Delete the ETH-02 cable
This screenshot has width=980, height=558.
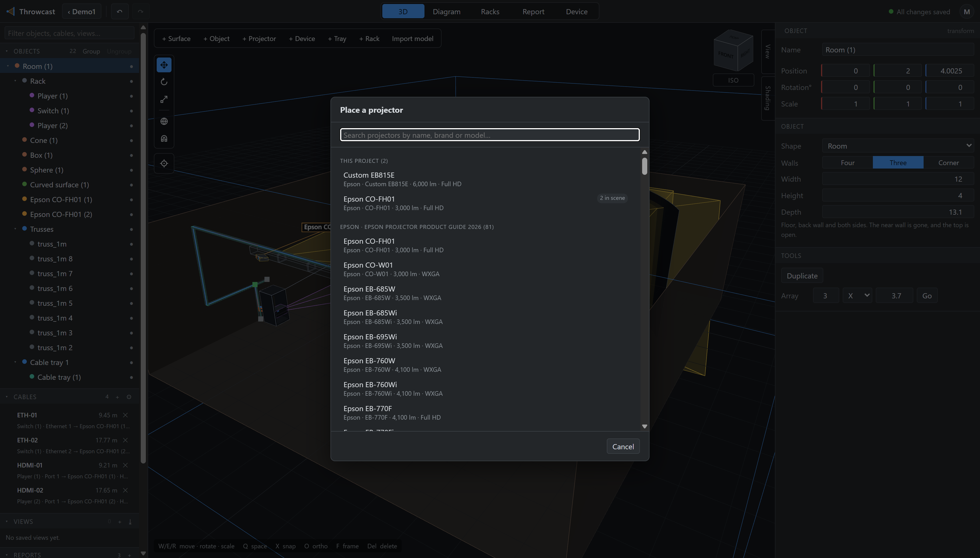tap(125, 440)
